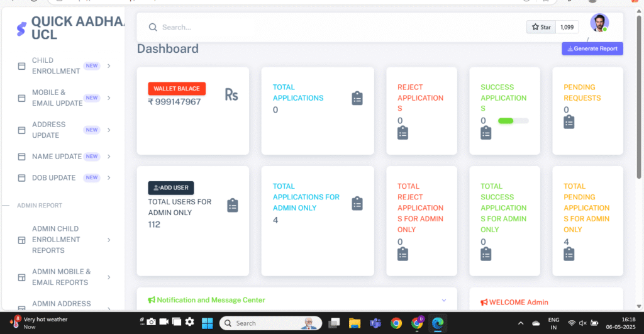This screenshot has height=334, width=644.
Task: Click the Admin Mobile & Email Reports icon
Action: click(x=22, y=278)
